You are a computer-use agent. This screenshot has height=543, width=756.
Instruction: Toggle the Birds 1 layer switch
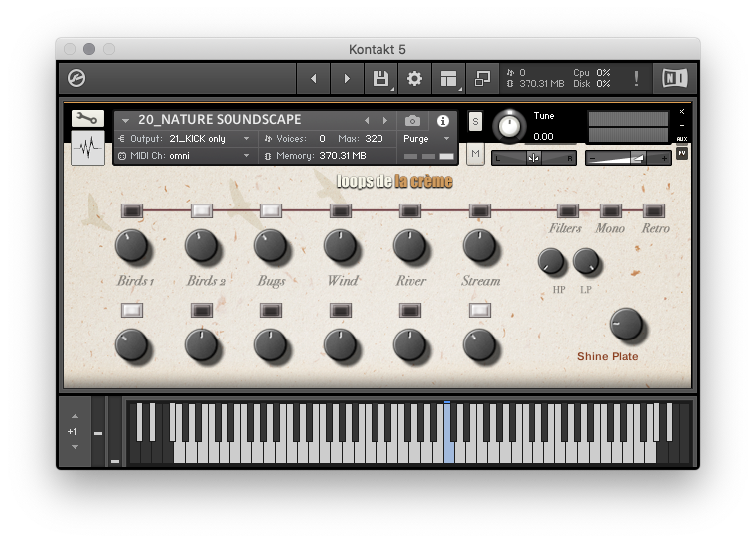(132, 210)
